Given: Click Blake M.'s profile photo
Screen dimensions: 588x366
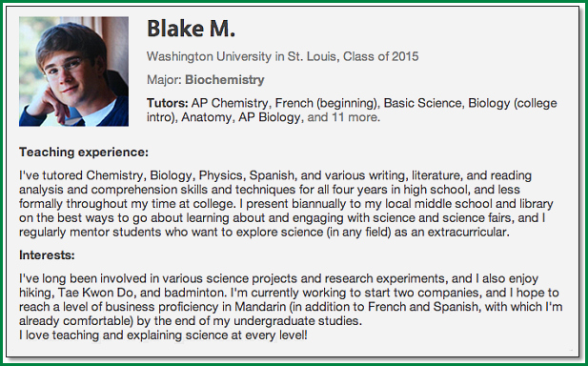Looking at the screenshot, I should coord(74,71).
